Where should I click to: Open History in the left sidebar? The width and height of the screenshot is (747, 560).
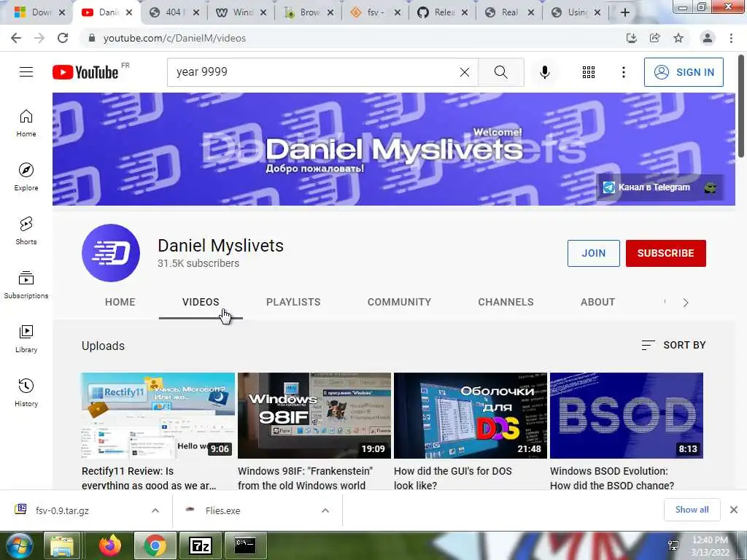pyautogui.click(x=26, y=392)
